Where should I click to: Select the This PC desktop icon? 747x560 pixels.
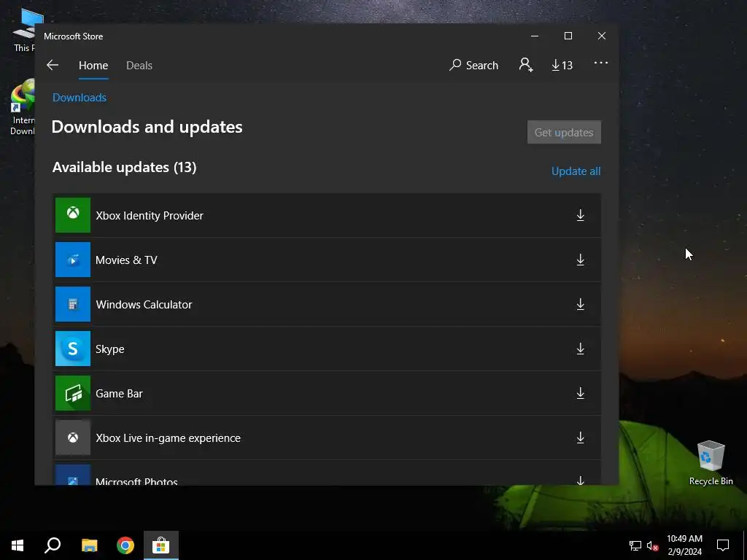(24, 29)
